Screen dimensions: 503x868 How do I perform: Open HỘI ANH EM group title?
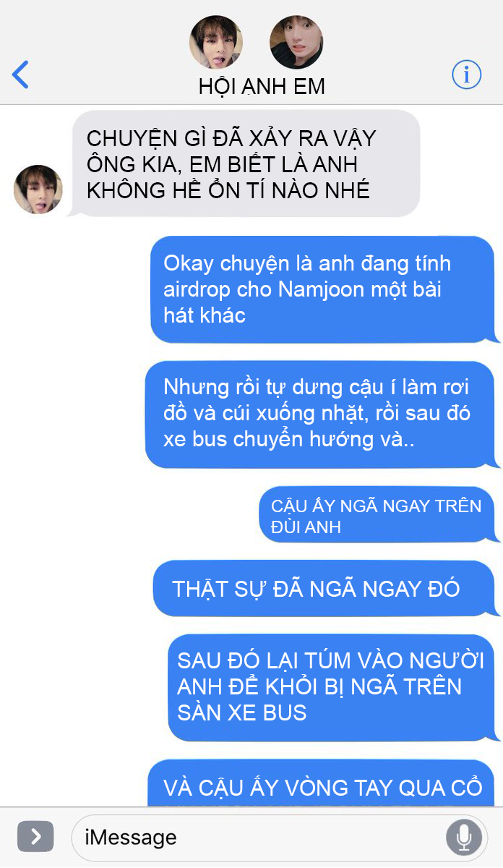pos(262,87)
